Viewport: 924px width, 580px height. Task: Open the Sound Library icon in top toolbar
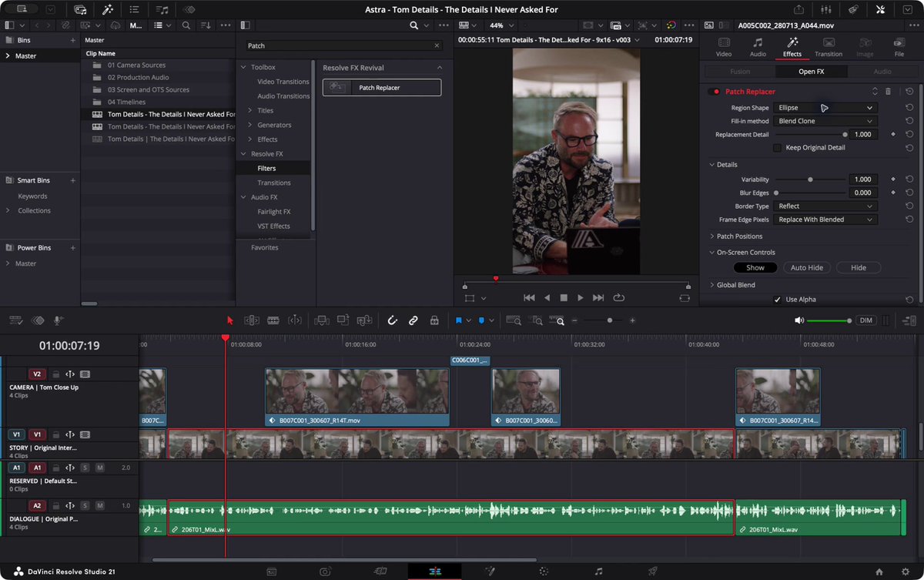[x=162, y=9]
